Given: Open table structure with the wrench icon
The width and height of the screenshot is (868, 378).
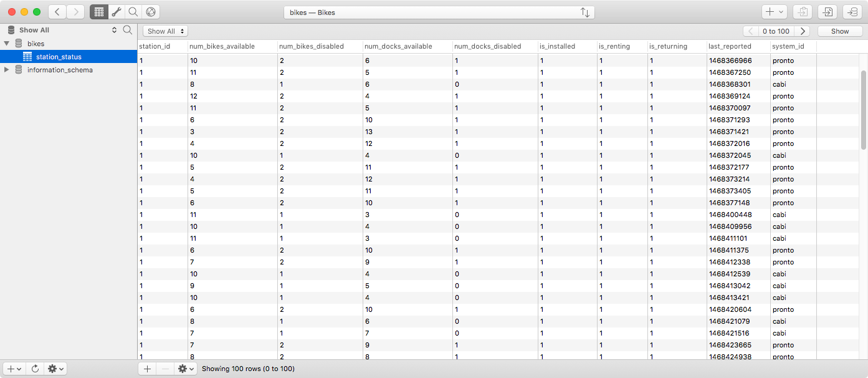Looking at the screenshot, I should tap(117, 12).
